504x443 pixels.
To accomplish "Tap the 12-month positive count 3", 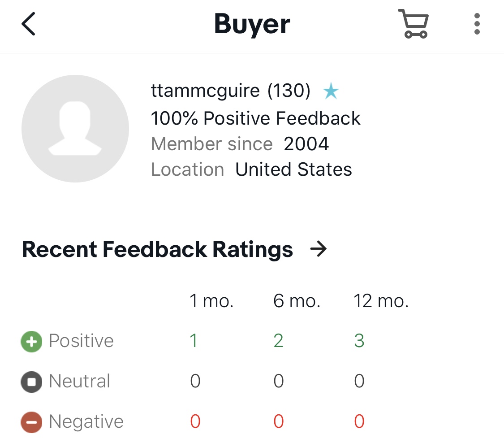I will pos(359,341).
